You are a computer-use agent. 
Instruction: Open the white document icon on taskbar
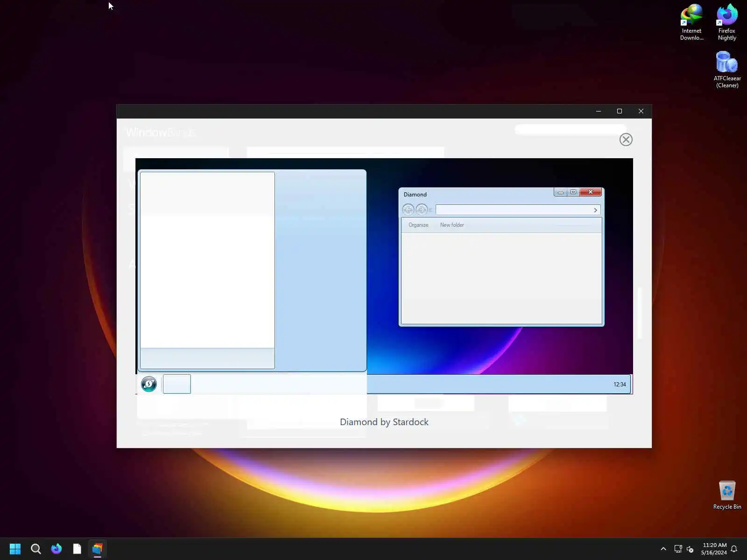coord(77,549)
